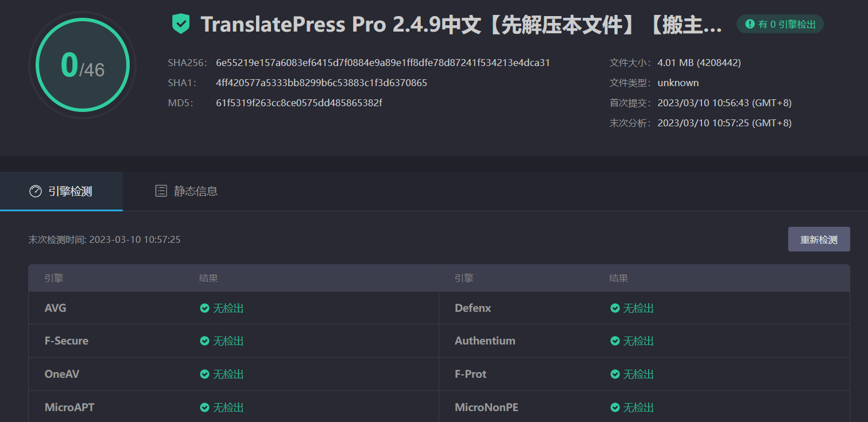Click the green check icon in AVG row
This screenshot has width=868, height=422.
point(204,308)
